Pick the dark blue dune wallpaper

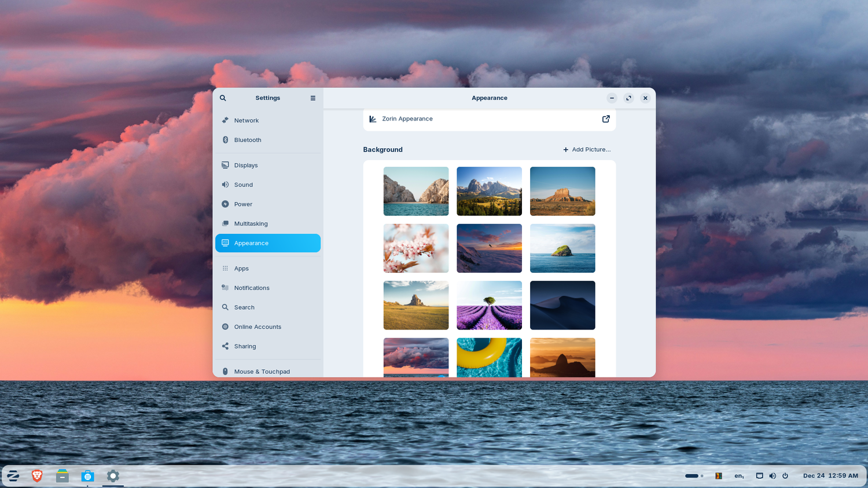pos(562,305)
